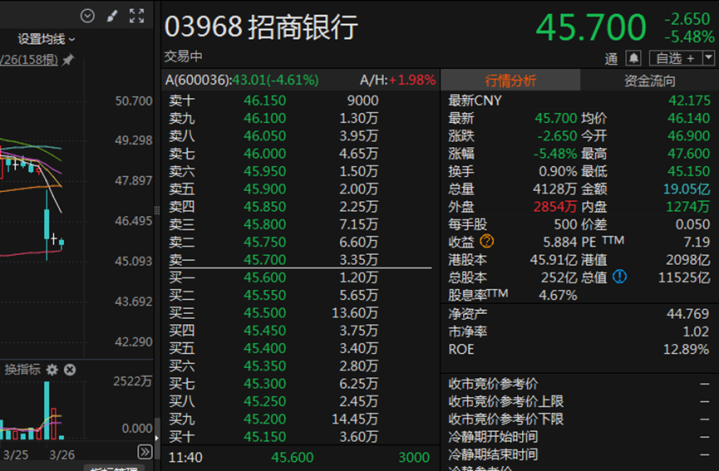The height and width of the screenshot is (471, 719).
Task: Open the price alert bell icon
Action: click(x=634, y=58)
